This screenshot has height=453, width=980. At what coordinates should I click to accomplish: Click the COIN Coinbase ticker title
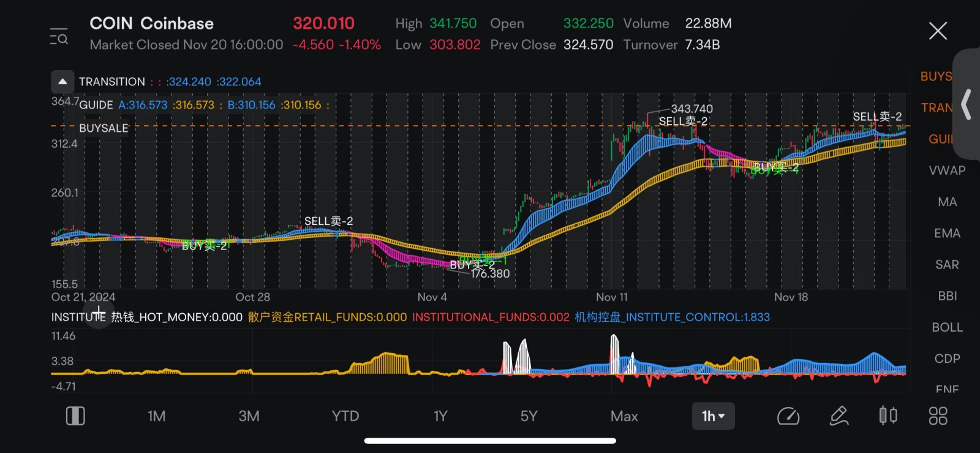(152, 23)
